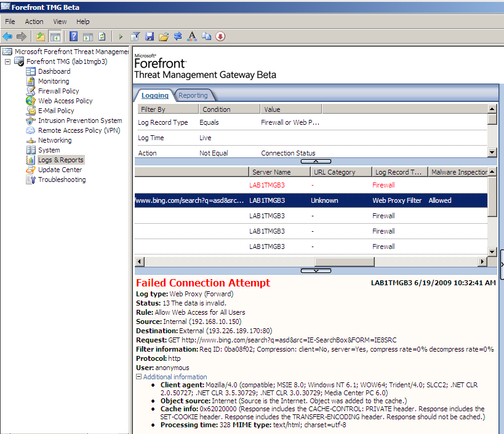Click the Forward arrow toolbar icon
Image resolution: width=504 pixels, height=434 pixels.
coord(21,37)
